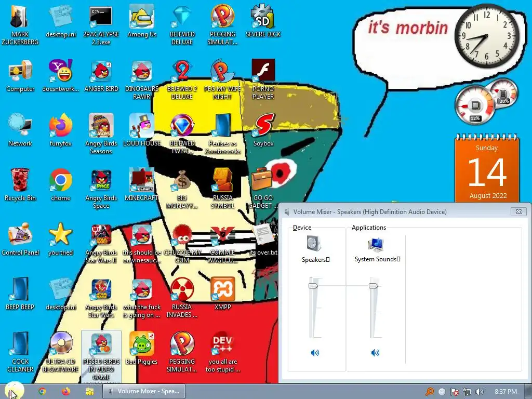
Task: Mute the Speakers device in Volume Mixer
Action: (x=315, y=353)
